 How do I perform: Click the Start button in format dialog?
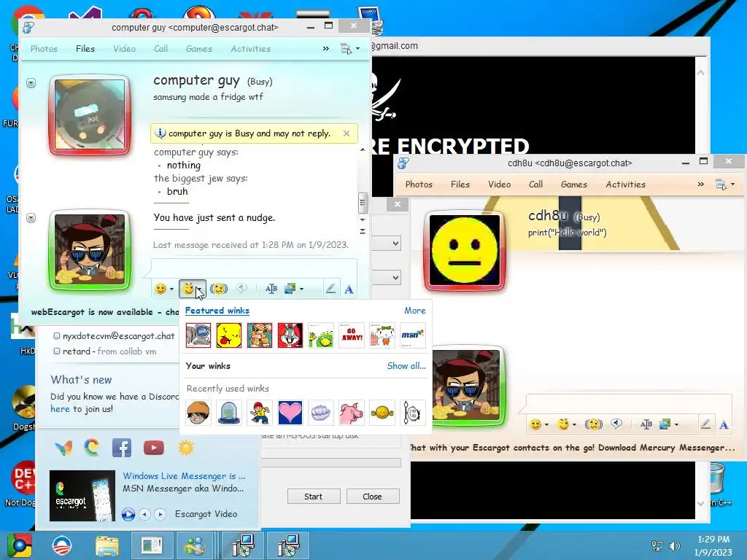pos(314,496)
